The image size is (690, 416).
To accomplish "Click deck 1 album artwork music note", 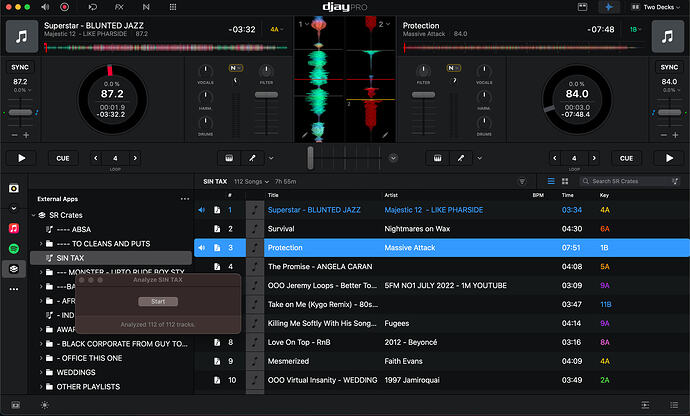I will point(22,36).
